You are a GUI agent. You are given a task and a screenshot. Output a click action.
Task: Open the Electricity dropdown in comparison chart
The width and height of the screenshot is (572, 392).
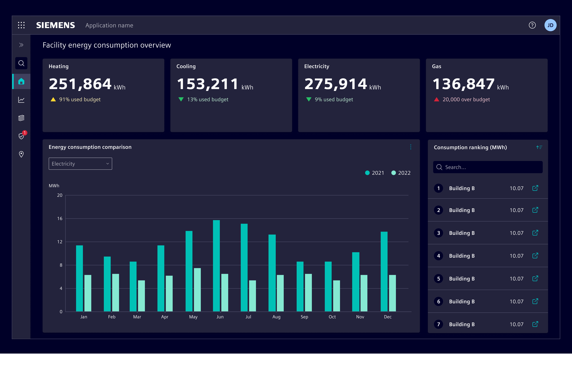click(x=80, y=163)
